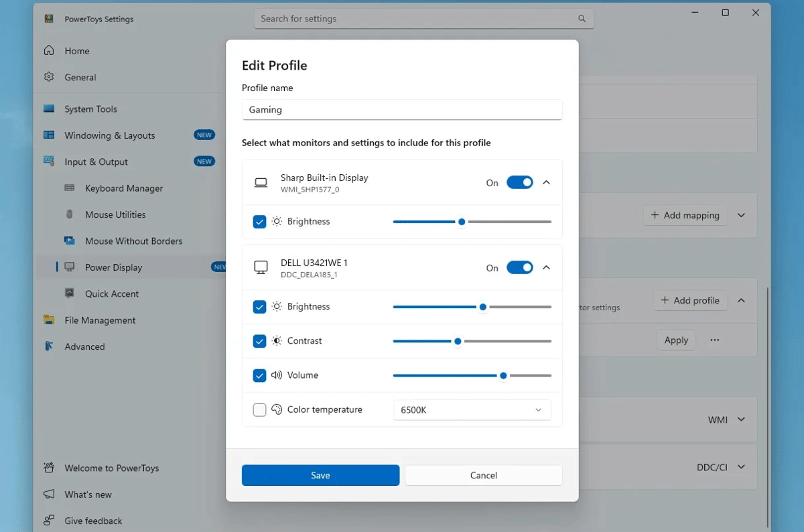Uncheck Brightness for the DELL monitor
Screen dimensions: 804x532
click(x=259, y=307)
